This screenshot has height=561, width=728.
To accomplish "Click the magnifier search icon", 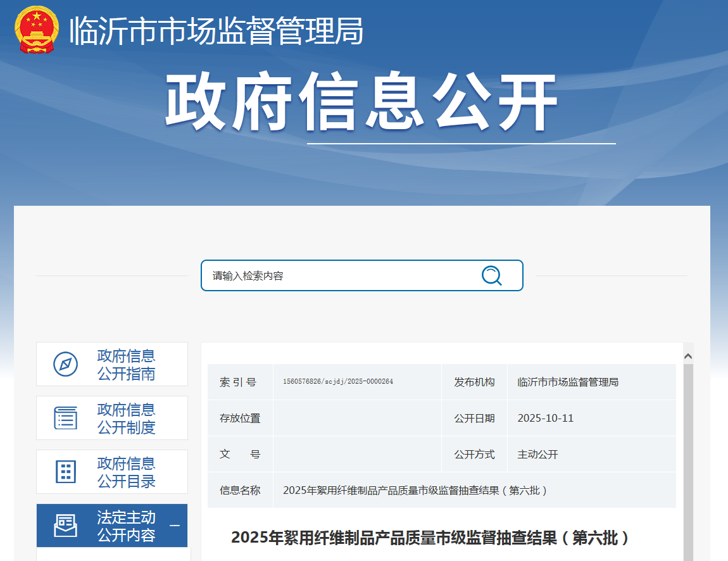I will click(x=492, y=275).
